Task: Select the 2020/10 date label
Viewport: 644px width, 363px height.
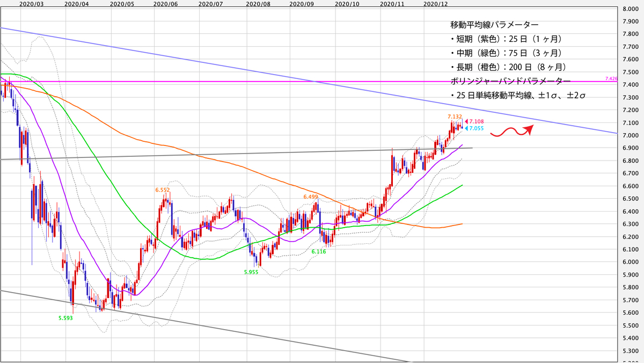Action: (x=347, y=4)
